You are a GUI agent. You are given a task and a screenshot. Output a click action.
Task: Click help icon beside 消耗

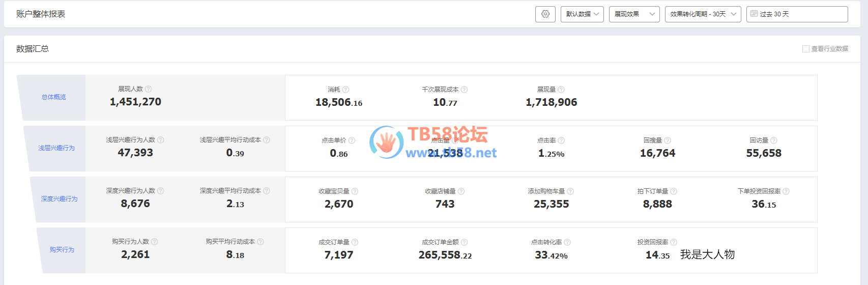click(345, 90)
